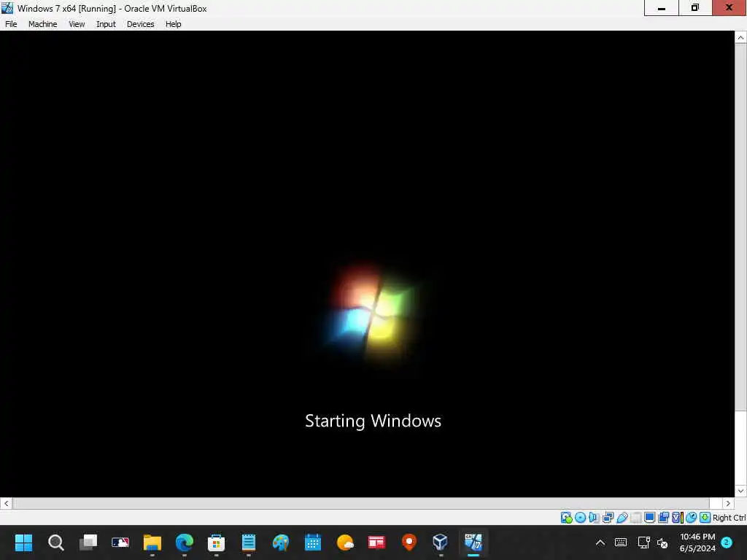Open the Help menu
Viewport: 747px width, 560px height.
173,24
